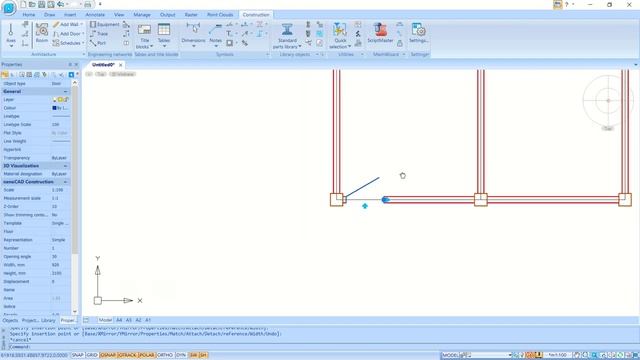The image size is (640, 360).
Task: Toggle POLAR mode in status bar
Action: 147,356
